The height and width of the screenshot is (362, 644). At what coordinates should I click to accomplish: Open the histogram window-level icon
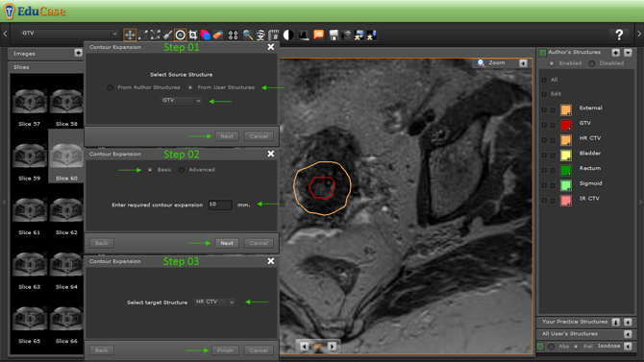(304, 35)
